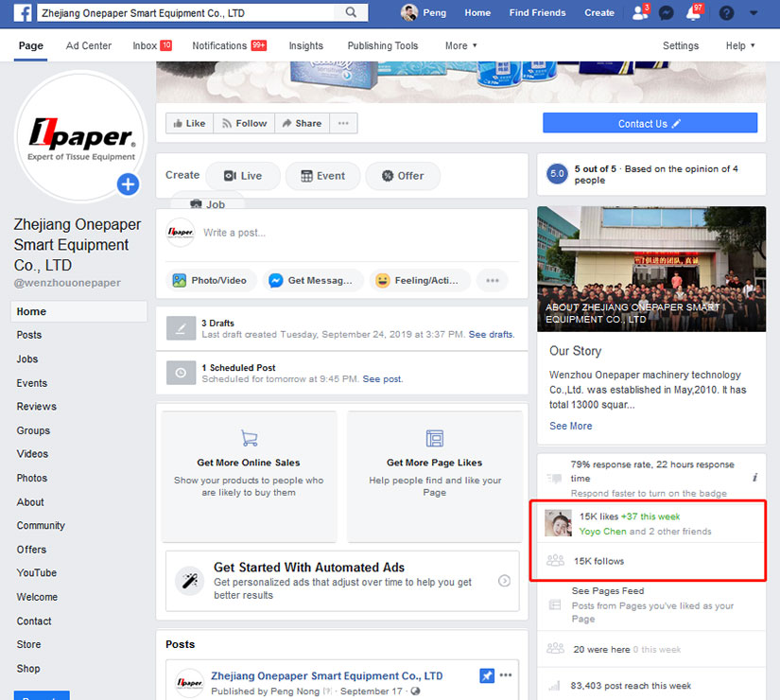Open See Pages Feed

coord(608,591)
